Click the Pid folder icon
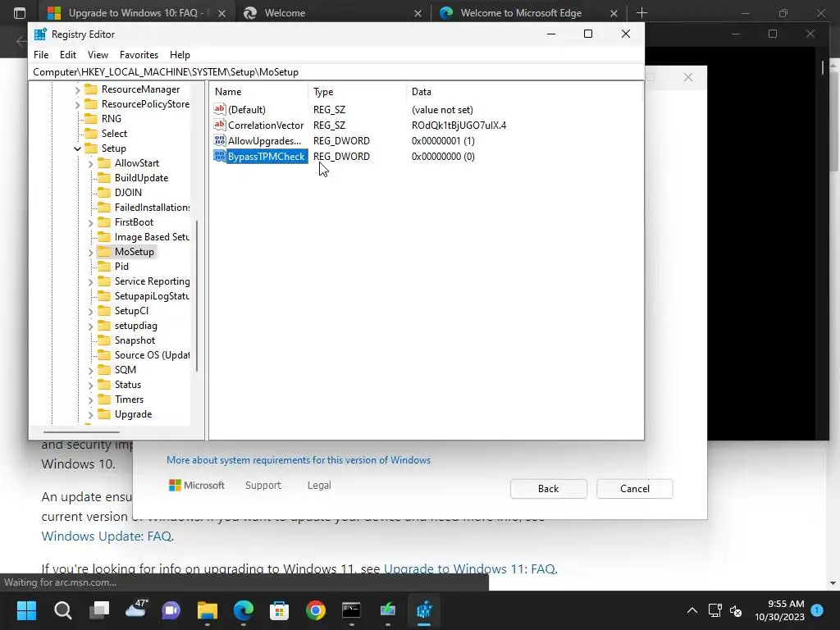 pos(104,267)
